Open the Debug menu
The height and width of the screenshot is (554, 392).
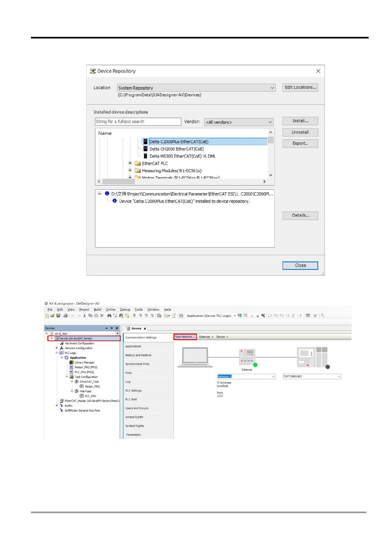click(125, 310)
